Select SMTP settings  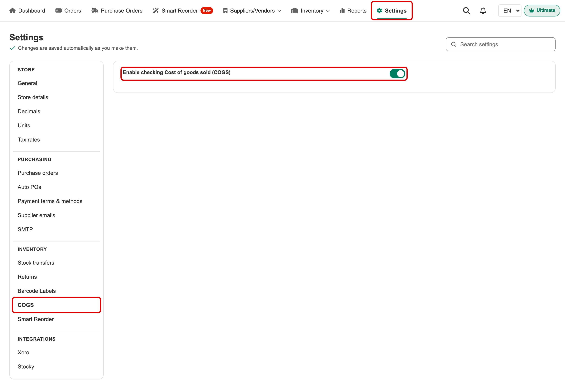25,229
